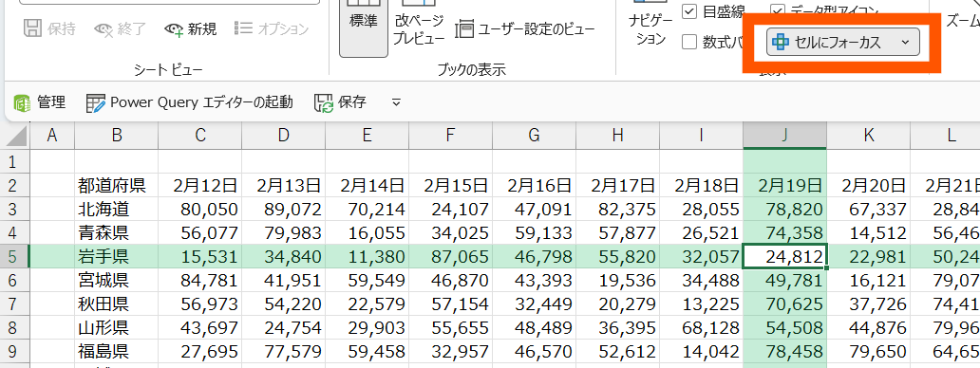Launch Power Query エディターの起動
980x368 pixels.
pos(189,102)
